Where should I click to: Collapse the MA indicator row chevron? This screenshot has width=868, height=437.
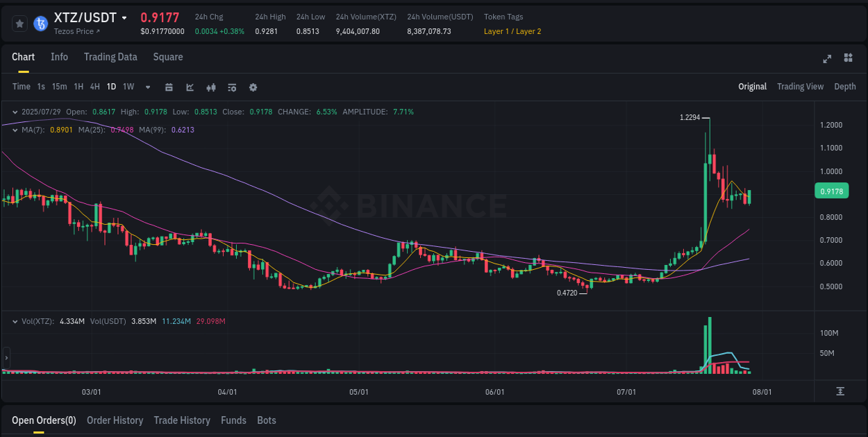[x=15, y=130]
